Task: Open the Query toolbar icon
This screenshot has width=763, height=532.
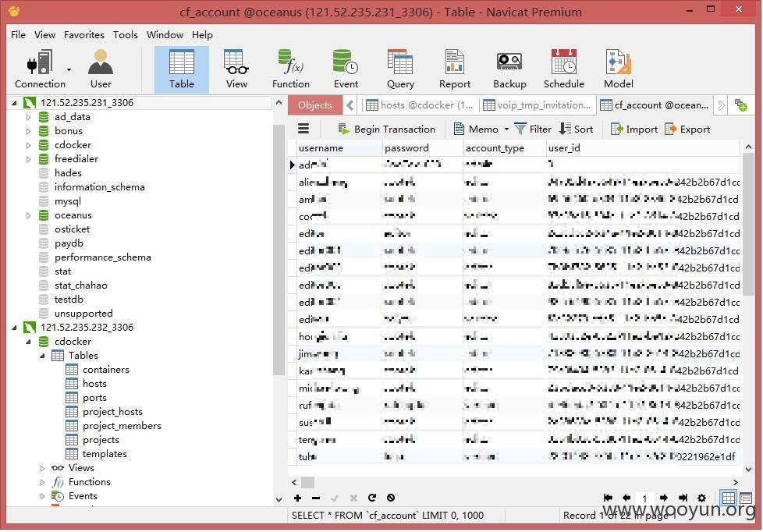Action: 400,69
